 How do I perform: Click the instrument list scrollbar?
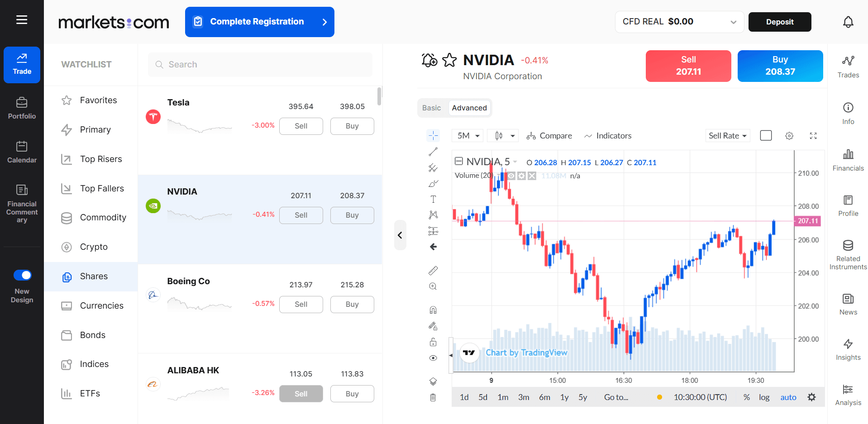coord(379,96)
